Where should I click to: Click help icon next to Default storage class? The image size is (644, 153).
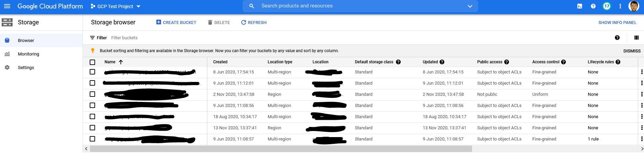[x=398, y=62]
